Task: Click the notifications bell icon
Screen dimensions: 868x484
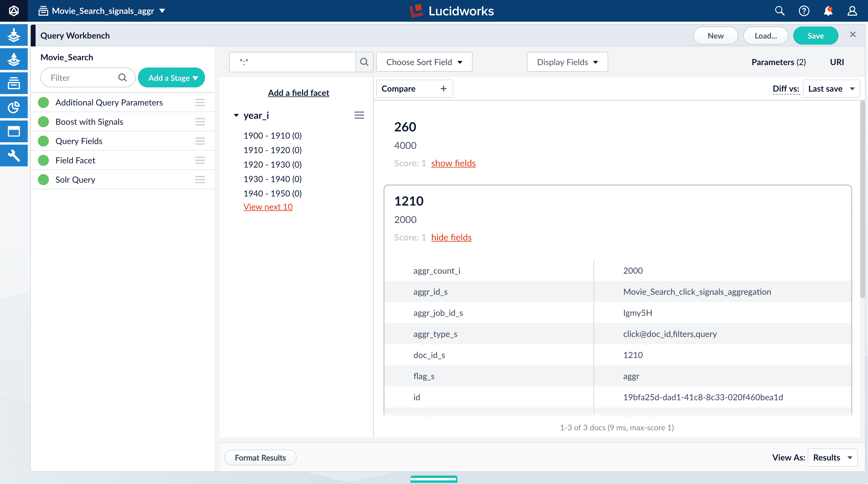Action: (828, 11)
